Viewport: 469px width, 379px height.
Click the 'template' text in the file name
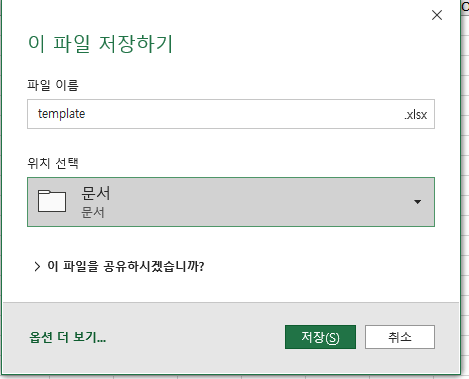tap(61, 114)
